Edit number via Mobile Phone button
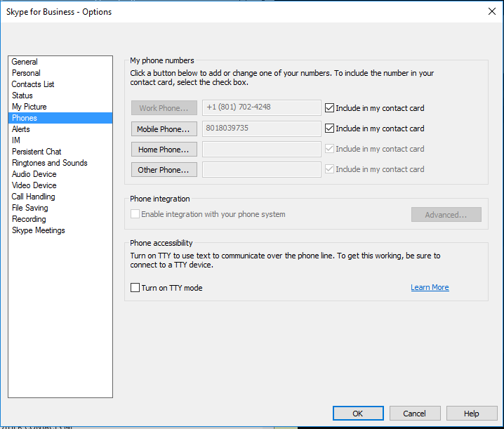The height and width of the screenshot is (429, 504). click(x=164, y=129)
